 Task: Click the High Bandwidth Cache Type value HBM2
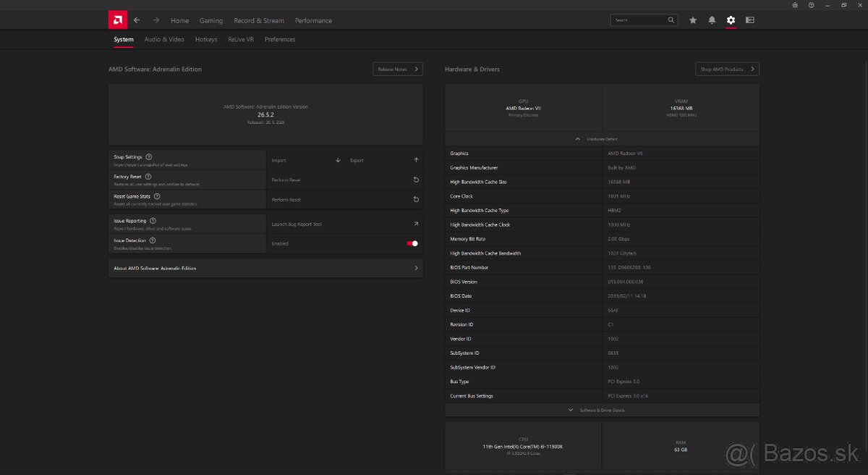(615, 211)
